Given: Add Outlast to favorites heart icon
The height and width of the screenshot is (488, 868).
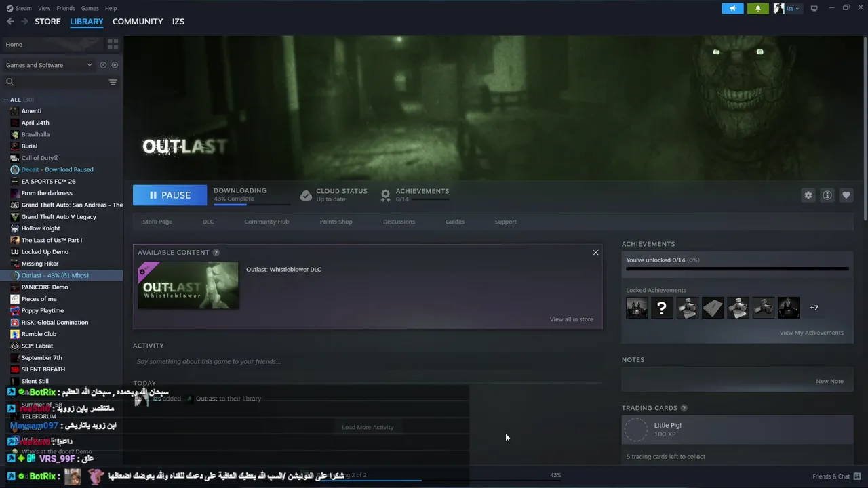Looking at the screenshot, I should click(x=846, y=195).
